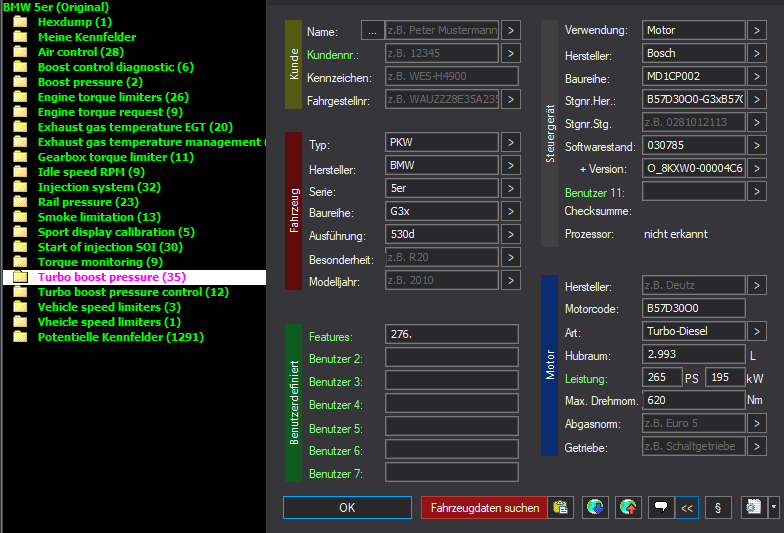
Task: Click the Motorcode field B57D30O0
Action: tap(694, 308)
